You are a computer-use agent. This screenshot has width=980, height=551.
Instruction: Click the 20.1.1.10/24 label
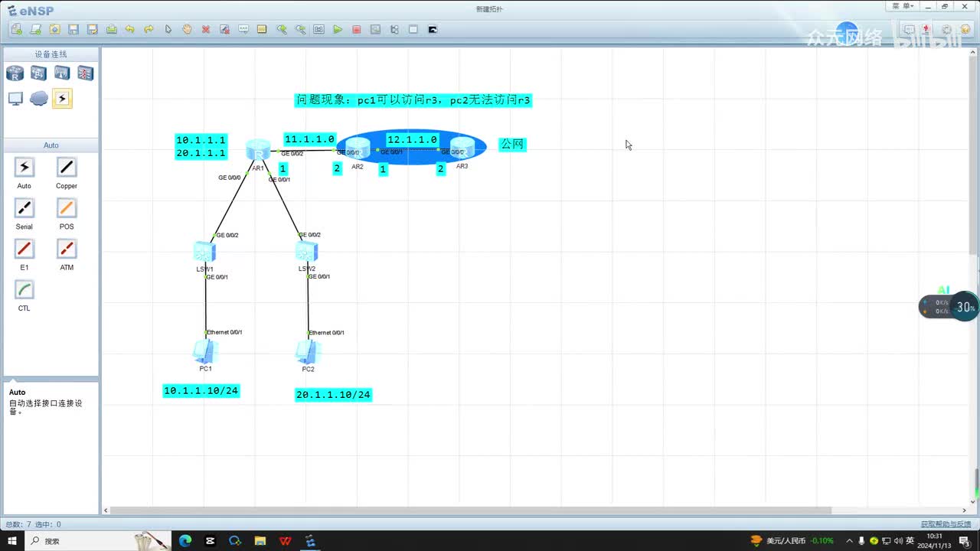pyautogui.click(x=333, y=395)
